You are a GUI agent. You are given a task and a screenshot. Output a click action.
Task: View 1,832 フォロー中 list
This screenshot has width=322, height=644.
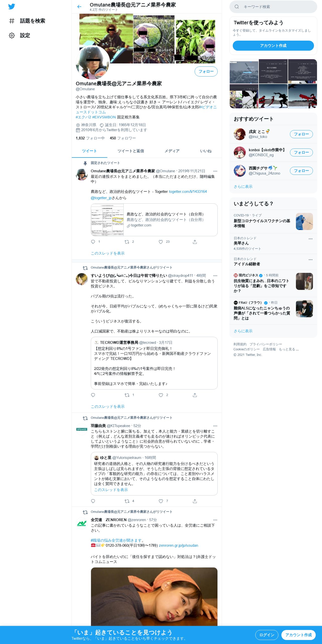(90, 138)
